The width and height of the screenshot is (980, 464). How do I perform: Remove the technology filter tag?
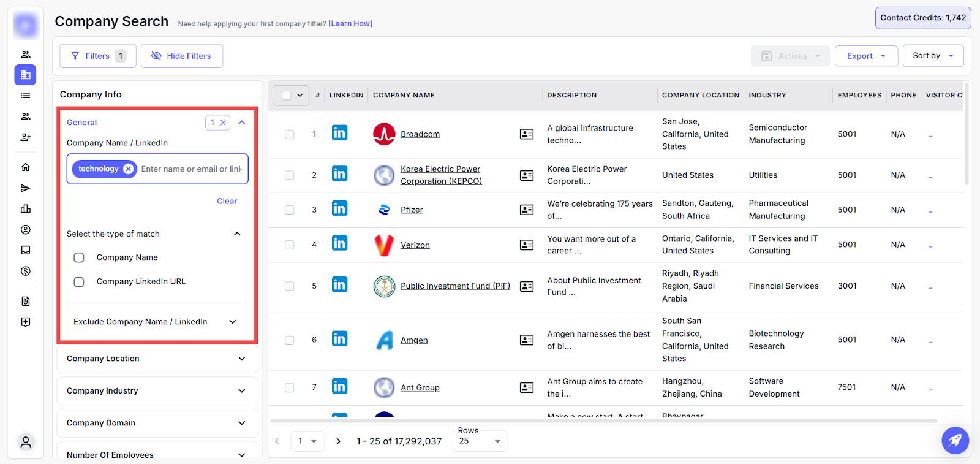[128, 169]
